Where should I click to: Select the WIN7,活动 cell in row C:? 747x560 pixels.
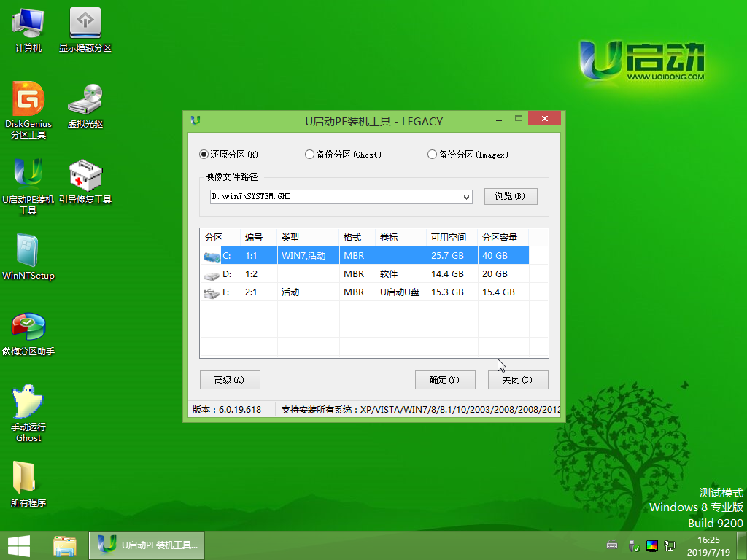coord(309,256)
